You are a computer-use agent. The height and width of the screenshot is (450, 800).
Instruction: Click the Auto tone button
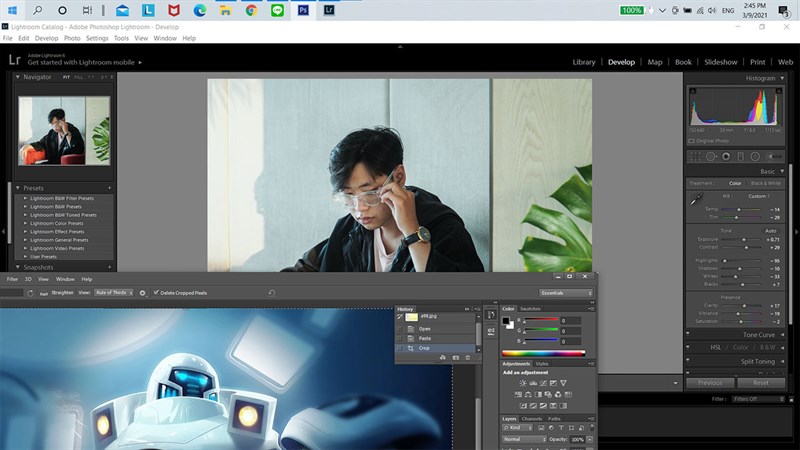(x=770, y=231)
